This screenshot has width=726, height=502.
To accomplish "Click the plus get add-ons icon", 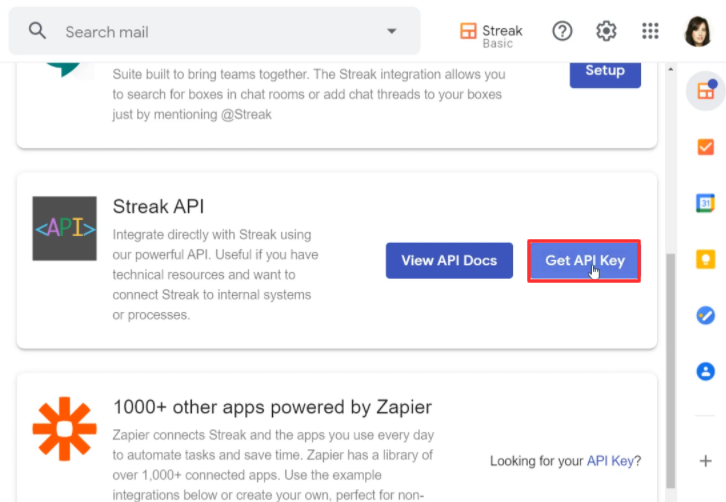I will (x=706, y=461).
